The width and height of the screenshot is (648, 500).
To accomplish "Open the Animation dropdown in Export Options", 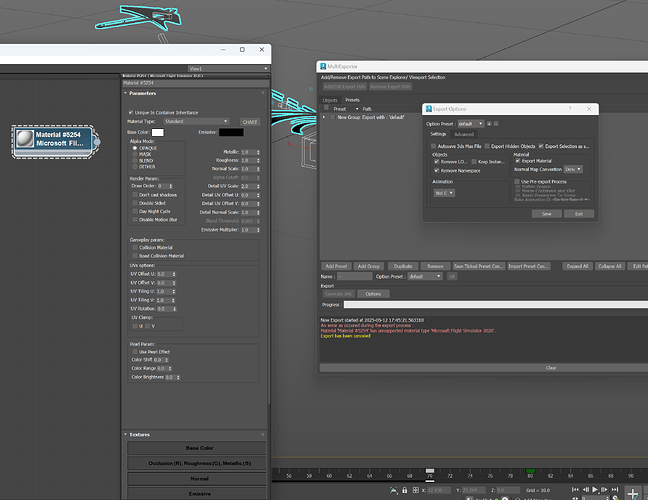I will [x=444, y=193].
